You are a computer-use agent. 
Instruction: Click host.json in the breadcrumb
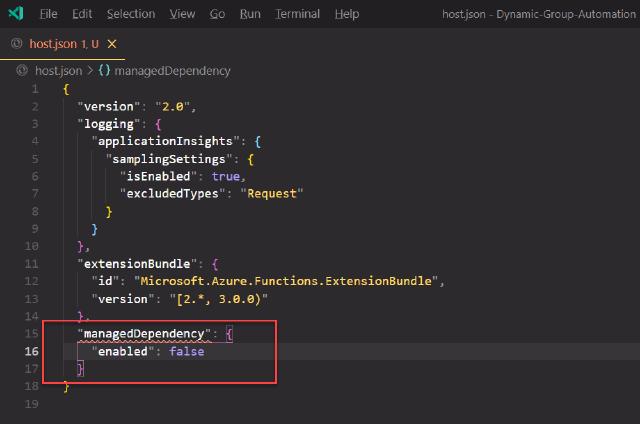pos(58,71)
